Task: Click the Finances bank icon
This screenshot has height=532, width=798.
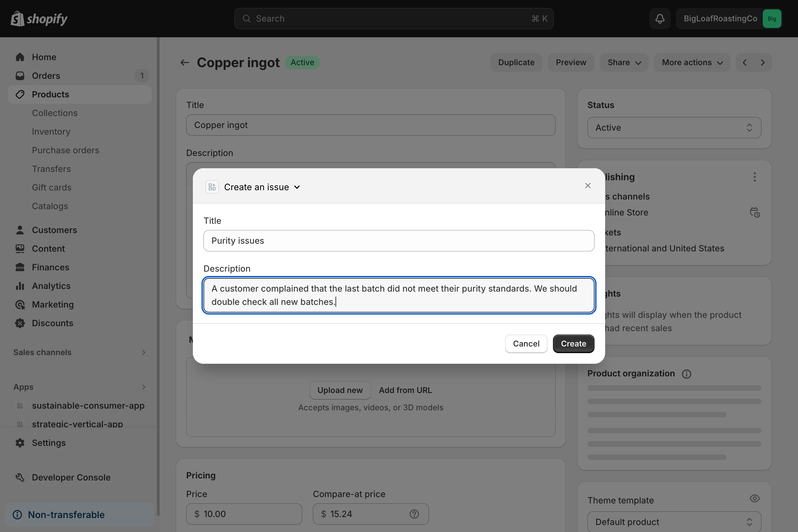Action: click(20, 267)
